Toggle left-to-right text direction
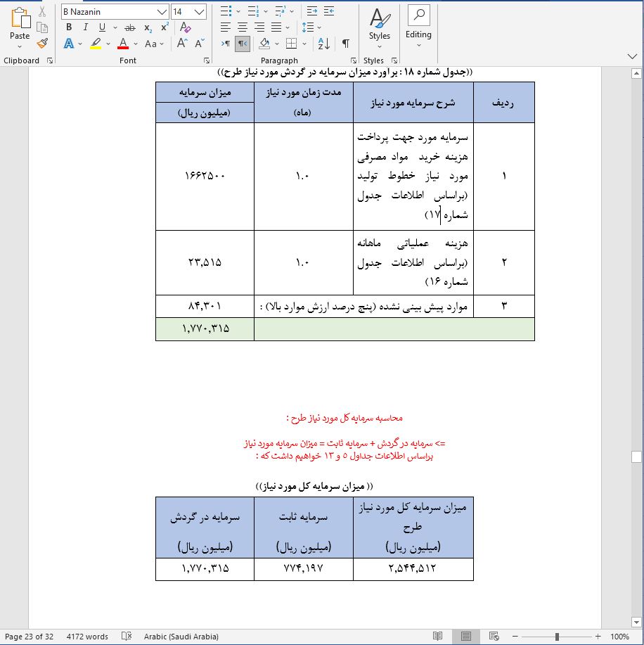This screenshot has height=645, width=644. click(226, 44)
